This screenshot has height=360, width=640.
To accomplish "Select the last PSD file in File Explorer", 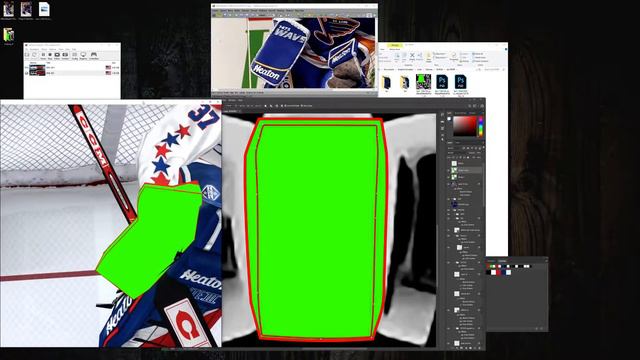I will [x=460, y=82].
